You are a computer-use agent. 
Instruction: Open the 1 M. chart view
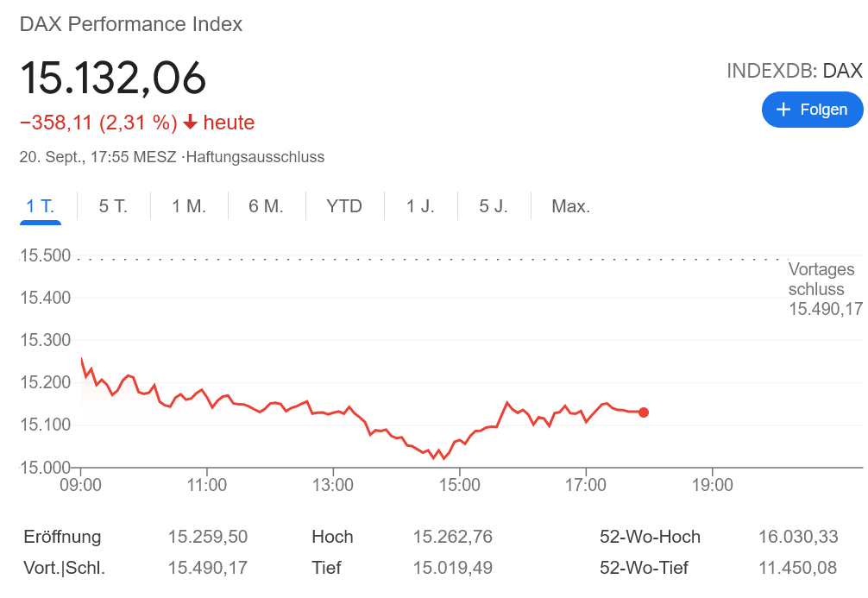[x=188, y=205]
